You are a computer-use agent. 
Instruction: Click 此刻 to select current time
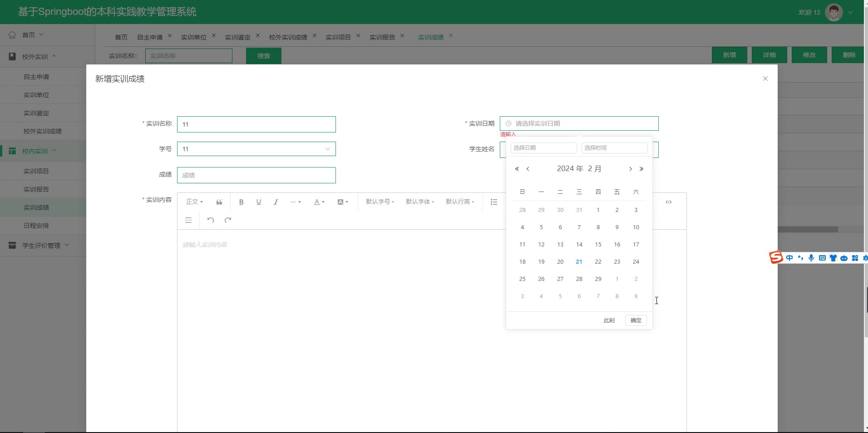(609, 320)
